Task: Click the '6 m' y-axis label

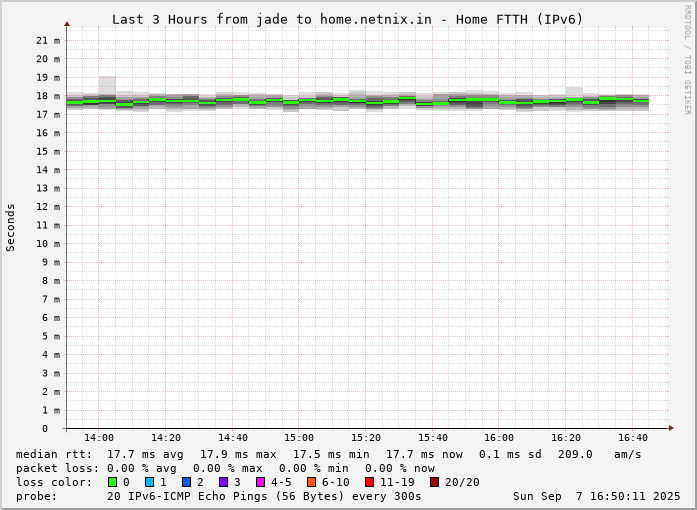Action: click(x=51, y=317)
